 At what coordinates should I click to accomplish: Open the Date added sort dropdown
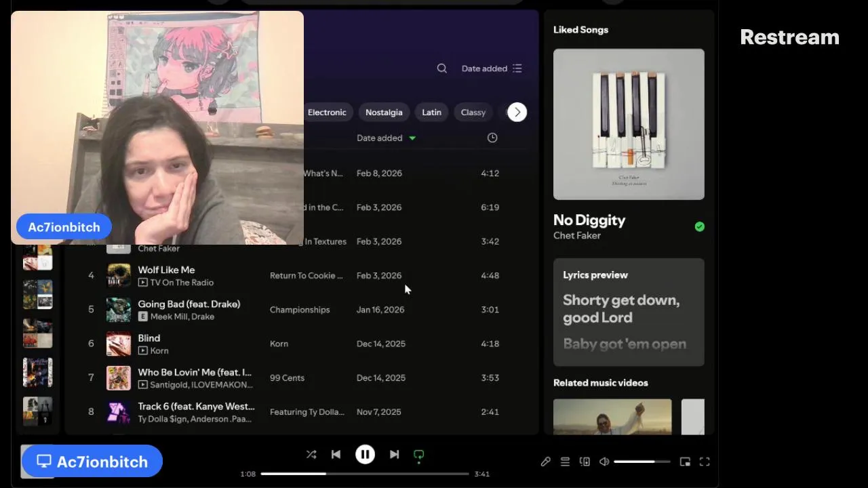(492, 68)
